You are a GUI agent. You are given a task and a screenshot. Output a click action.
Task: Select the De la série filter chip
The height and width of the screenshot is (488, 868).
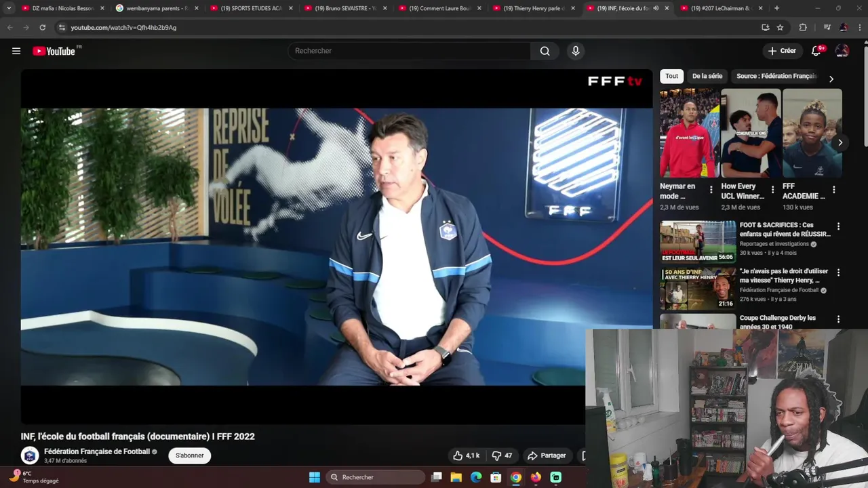pos(707,76)
